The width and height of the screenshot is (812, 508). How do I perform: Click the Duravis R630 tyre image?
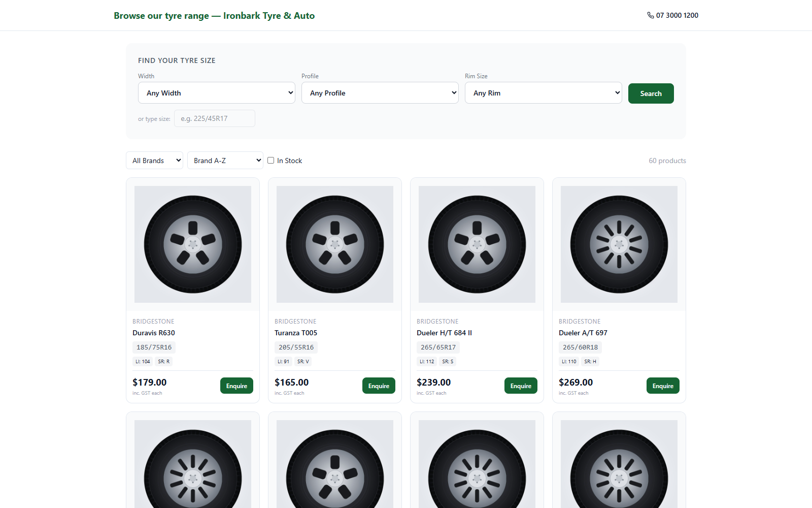(x=193, y=244)
